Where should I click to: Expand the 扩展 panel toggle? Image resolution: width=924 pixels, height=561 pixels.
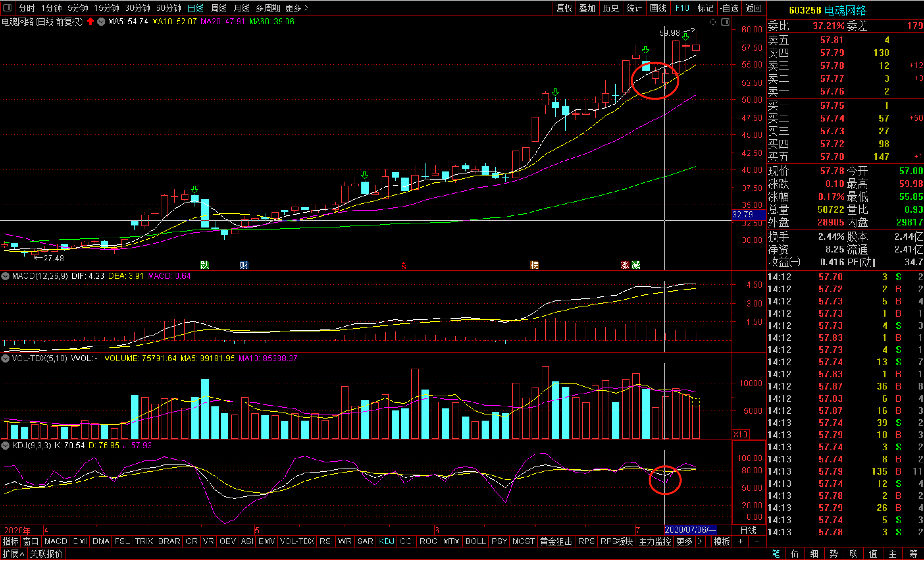tap(13, 554)
